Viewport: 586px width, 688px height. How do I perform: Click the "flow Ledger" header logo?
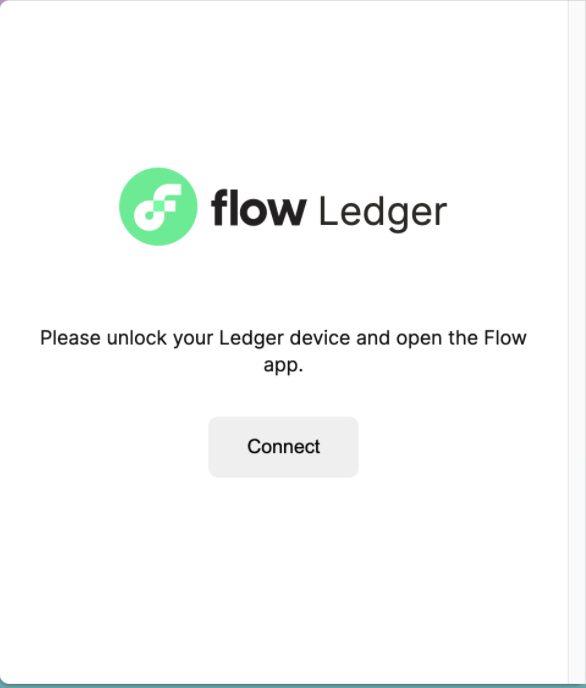tap(283, 207)
